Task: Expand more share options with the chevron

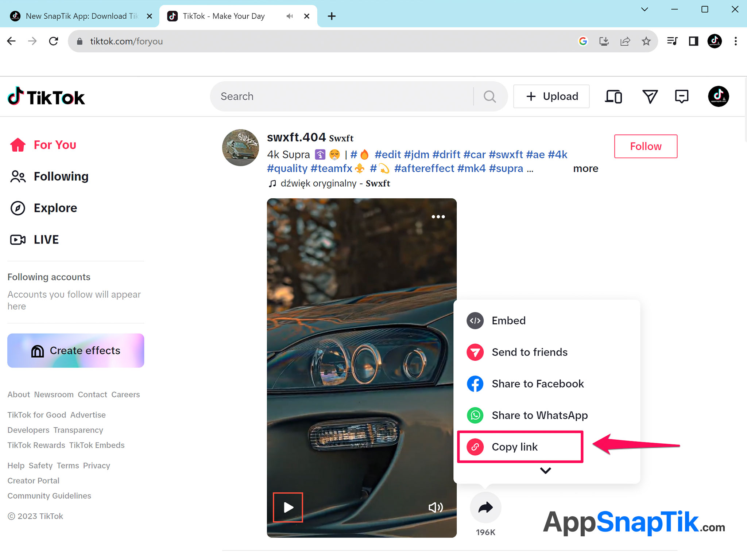Action: (x=545, y=471)
